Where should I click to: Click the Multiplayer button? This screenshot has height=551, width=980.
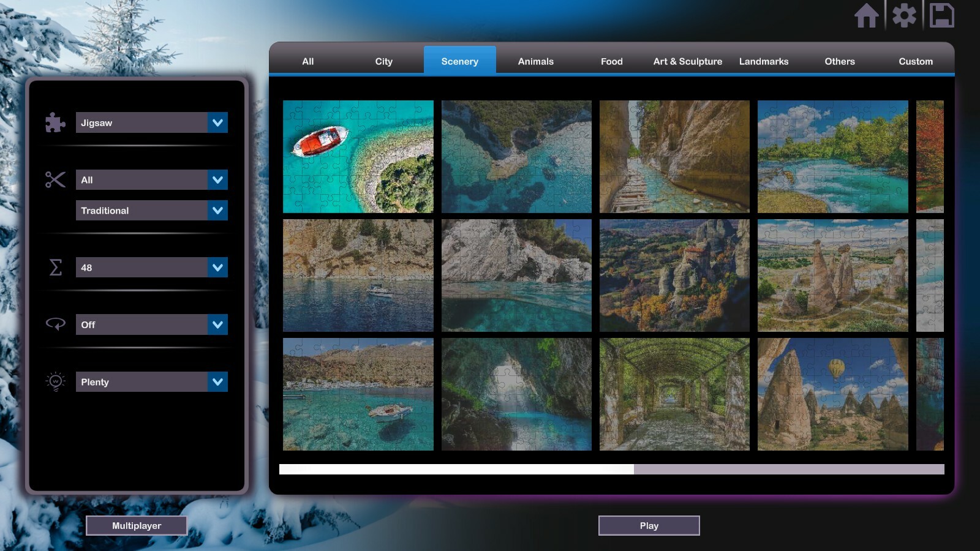(137, 525)
